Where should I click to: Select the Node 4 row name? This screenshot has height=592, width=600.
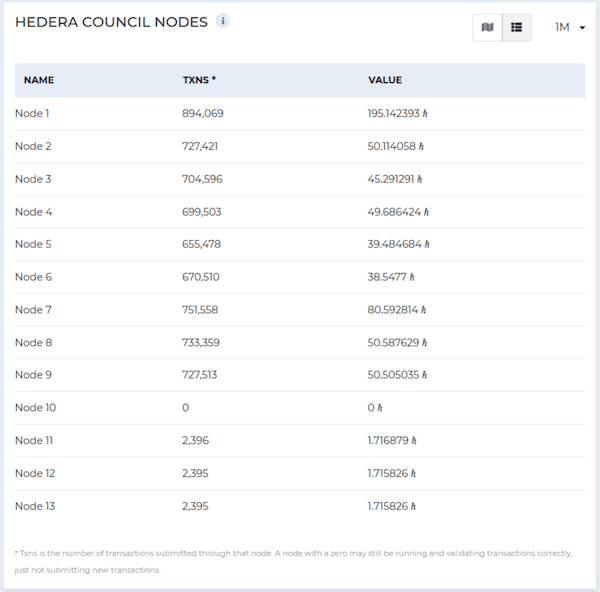pyautogui.click(x=33, y=212)
